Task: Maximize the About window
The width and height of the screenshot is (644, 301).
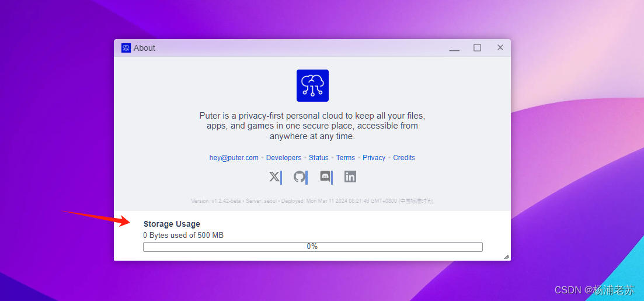Action: (x=477, y=48)
